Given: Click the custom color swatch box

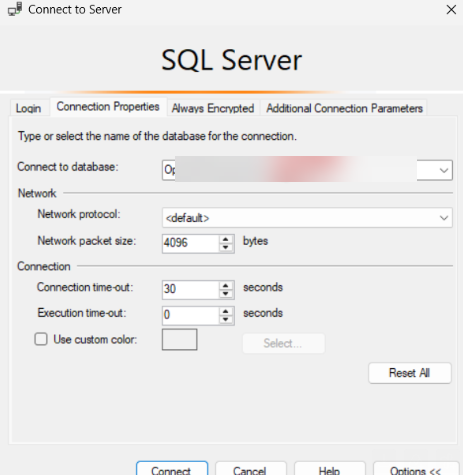Looking at the screenshot, I should point(179,340).
